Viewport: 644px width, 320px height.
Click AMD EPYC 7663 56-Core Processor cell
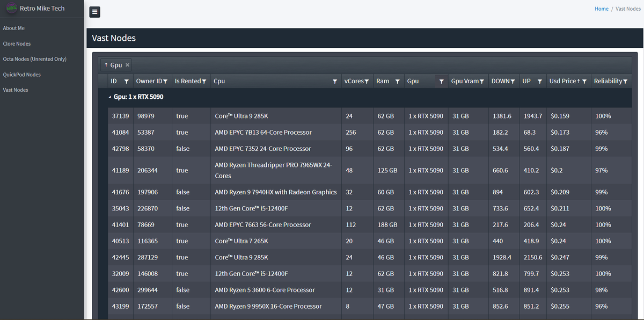(276, 224)
